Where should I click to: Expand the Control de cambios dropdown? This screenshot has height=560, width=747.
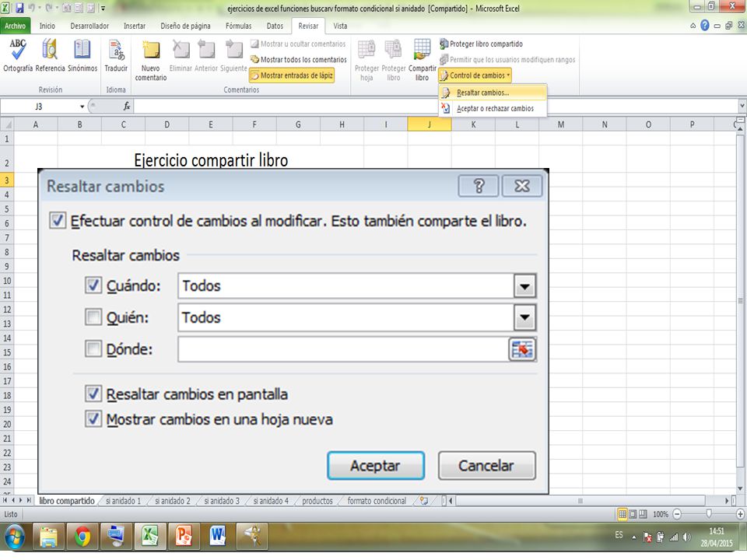click(x=475, y=75)
